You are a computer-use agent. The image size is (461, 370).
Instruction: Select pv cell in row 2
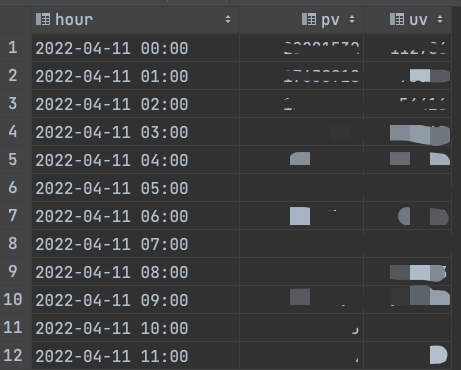pyautogui.click(x=301, y=76)
